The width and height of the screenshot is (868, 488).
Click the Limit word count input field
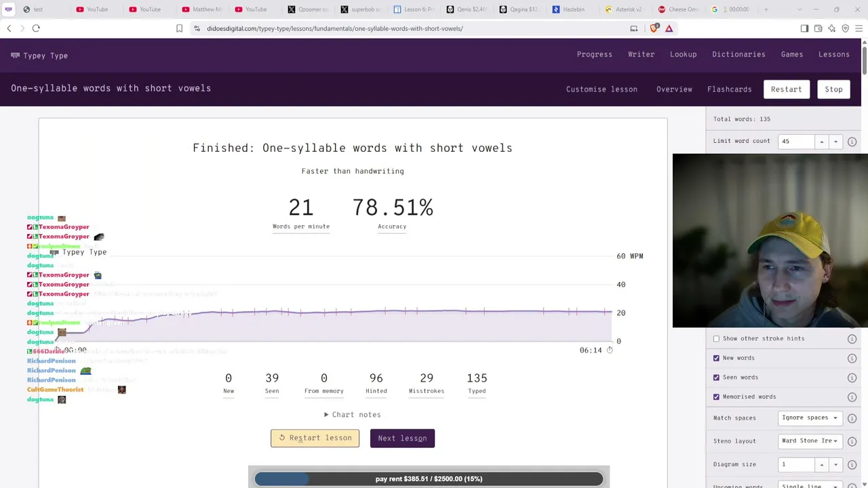click(796, 142)
